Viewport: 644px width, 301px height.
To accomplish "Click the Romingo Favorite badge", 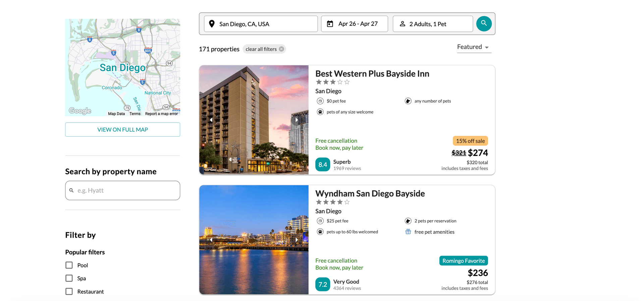I will [x=464, y=261].
